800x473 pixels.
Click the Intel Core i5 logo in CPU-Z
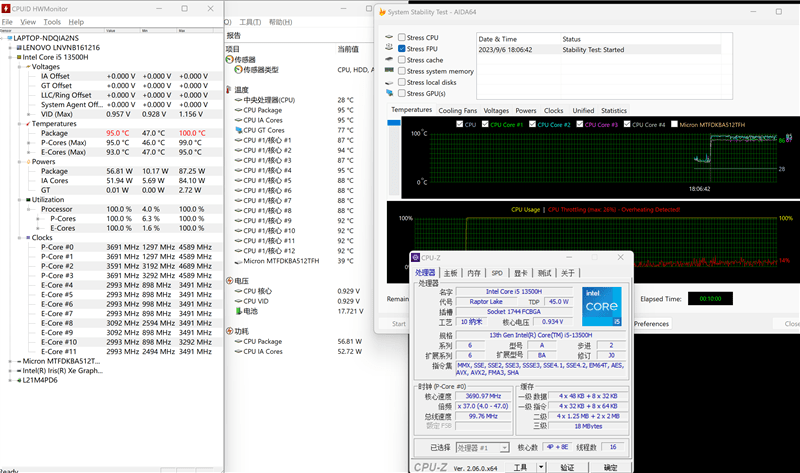pos(602,306)
